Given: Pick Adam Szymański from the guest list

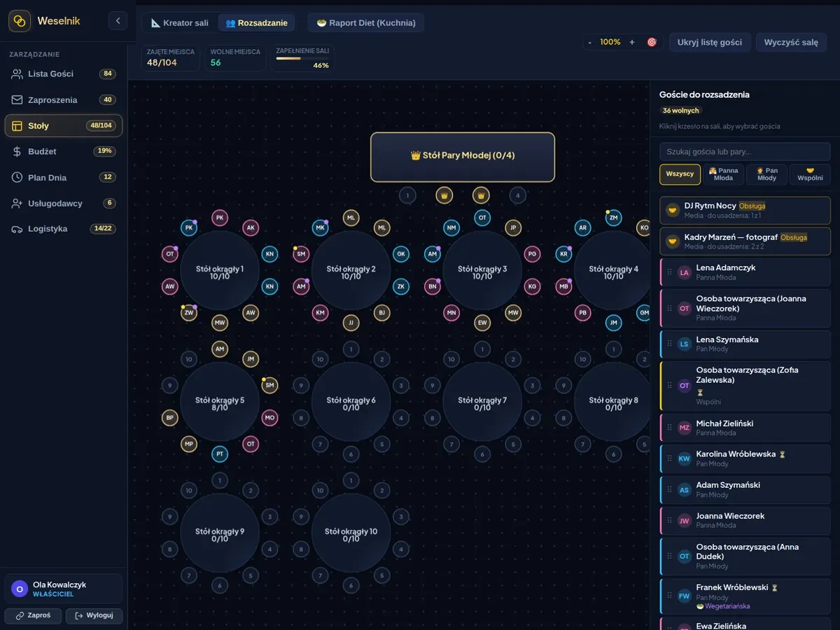Looking at the screenshot, I should pyautogui.click(x=745, y=489).
